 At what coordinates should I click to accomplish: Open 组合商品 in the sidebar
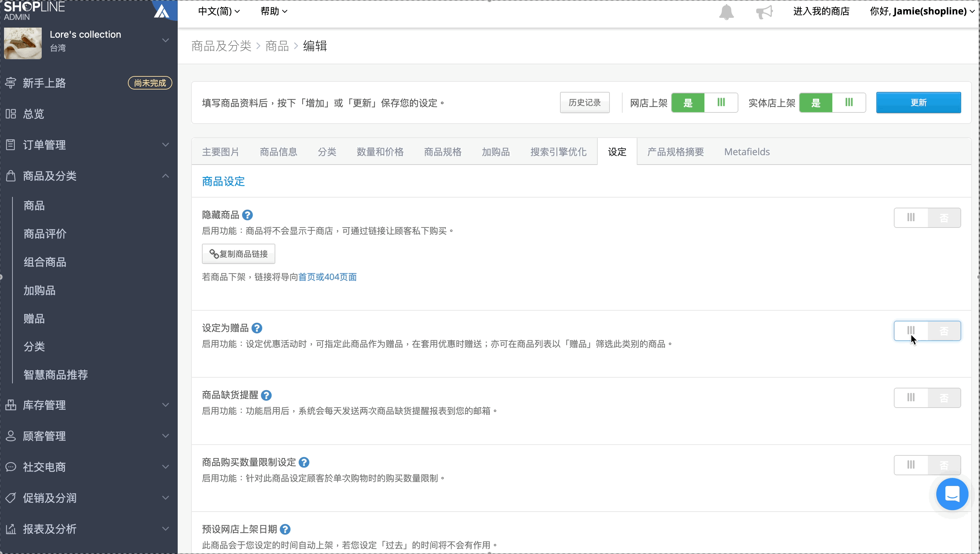click(x=45, y=262)
